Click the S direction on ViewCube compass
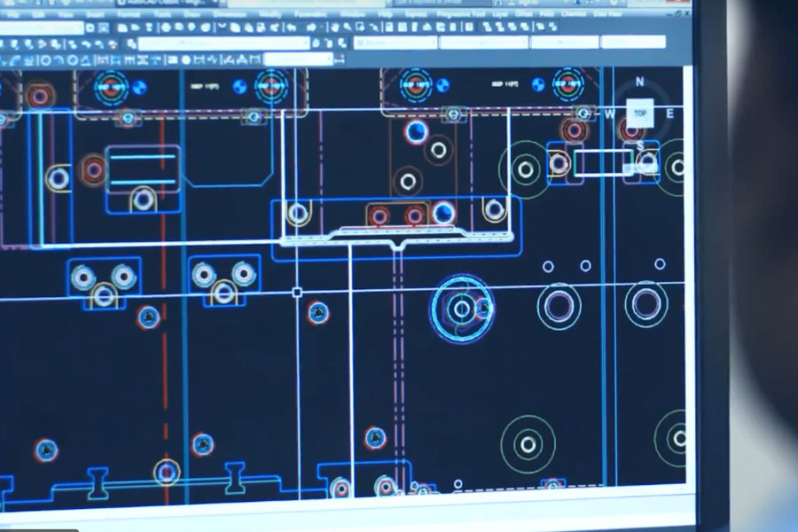798x532 pixels. 639,145
